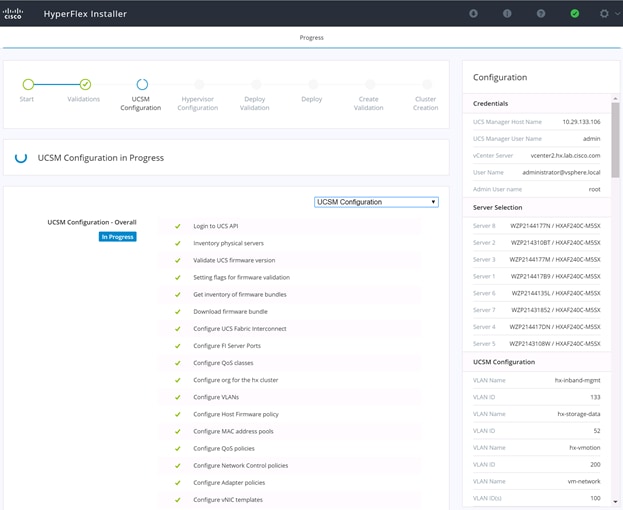The height and width of the screenshot is (510, 623).
Task: Click the Server 6 row
Action: (x=536, y=293)
